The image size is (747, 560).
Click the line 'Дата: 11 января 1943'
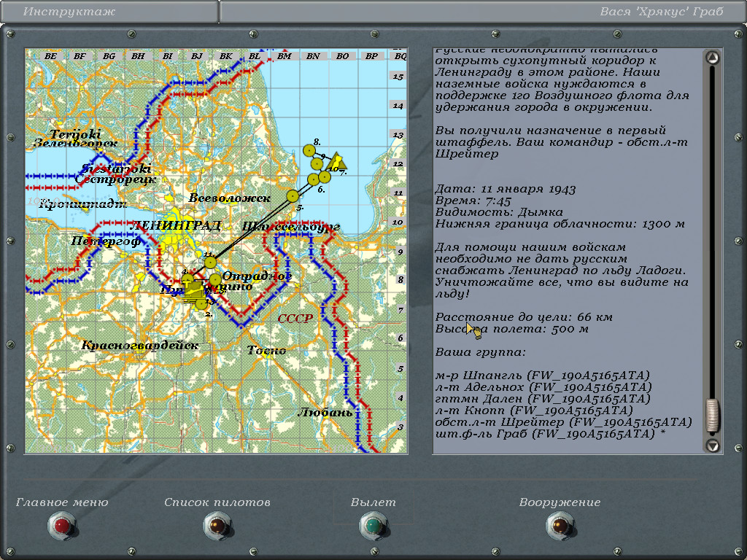[x=506, y=189]
